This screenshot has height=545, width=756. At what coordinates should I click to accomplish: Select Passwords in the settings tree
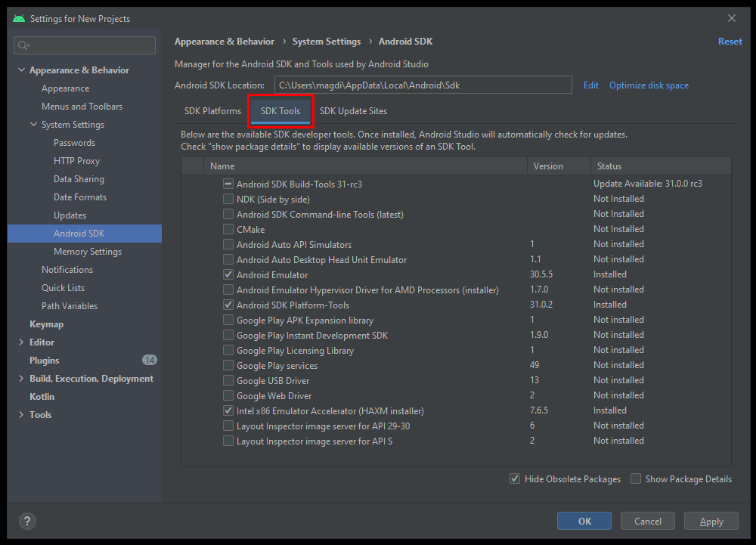click(74, 143)
